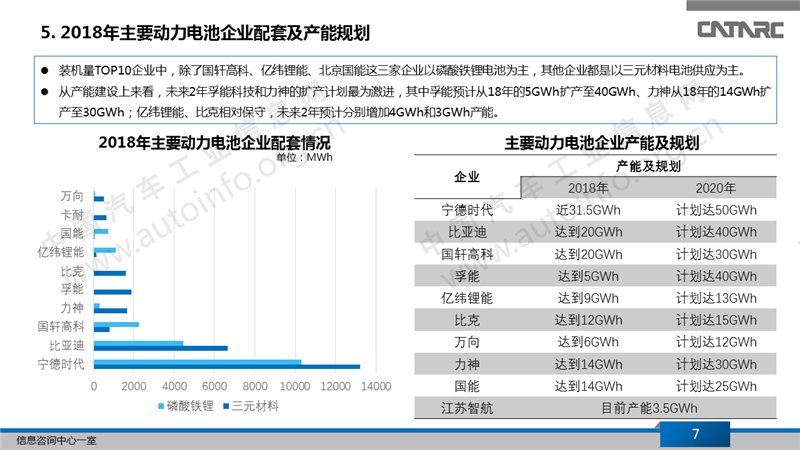Click the 力神 chart axis label
This screenshot has height=450, width=800.
point(72,308)
